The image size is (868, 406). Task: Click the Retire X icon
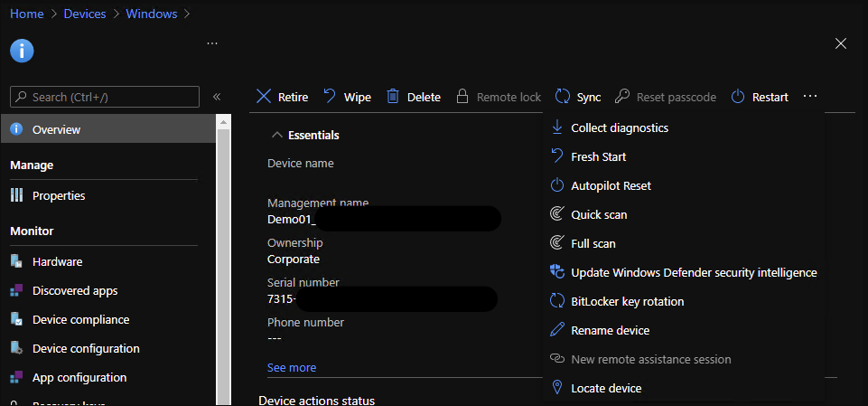click(x=264, y=97)
